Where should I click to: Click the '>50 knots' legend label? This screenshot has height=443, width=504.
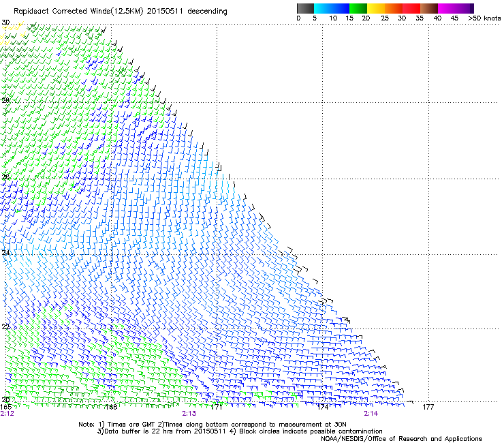coord(484,18)
